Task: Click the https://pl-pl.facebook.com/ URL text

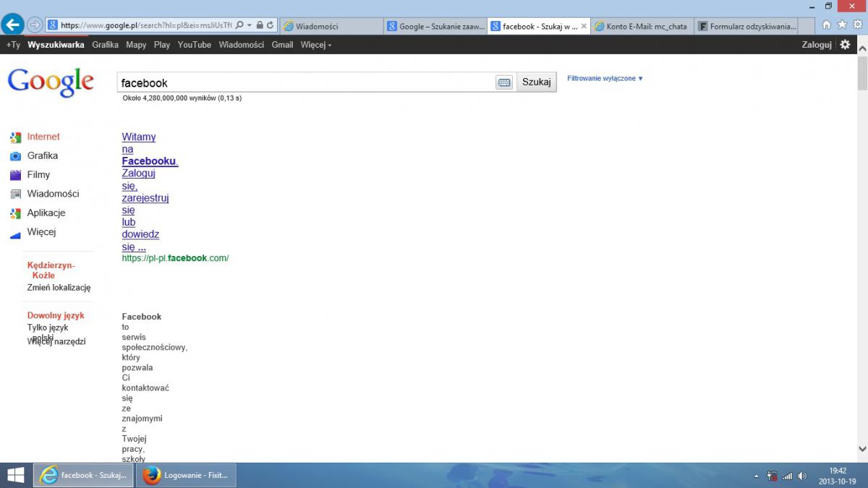Action: (175, 258)
